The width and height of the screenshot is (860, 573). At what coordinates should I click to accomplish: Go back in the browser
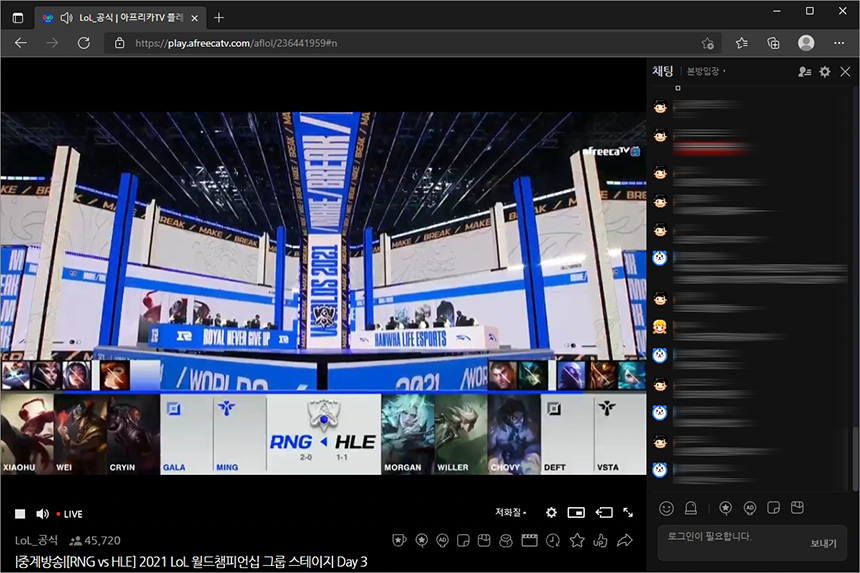[21, 43]
